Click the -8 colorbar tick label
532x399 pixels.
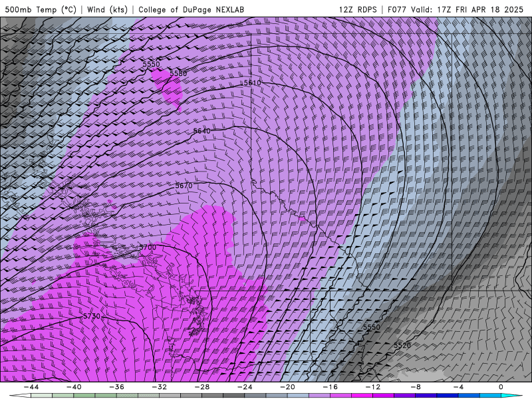pos(416,387)
